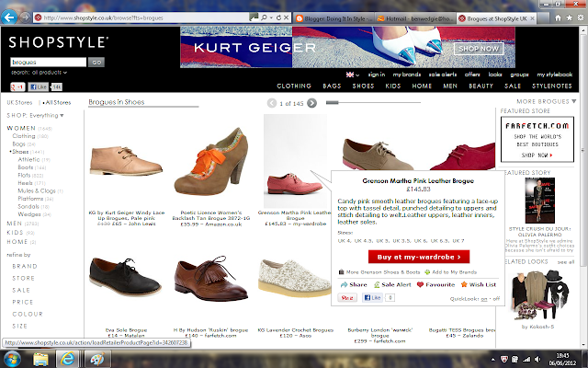Expand the SALE refine filter
Viewport: 588px width, 368px height.
21,291
